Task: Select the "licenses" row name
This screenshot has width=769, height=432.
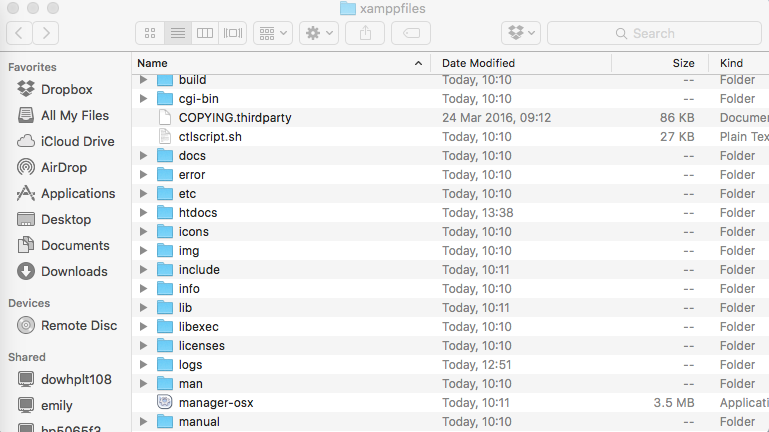Action: (202, 346)
